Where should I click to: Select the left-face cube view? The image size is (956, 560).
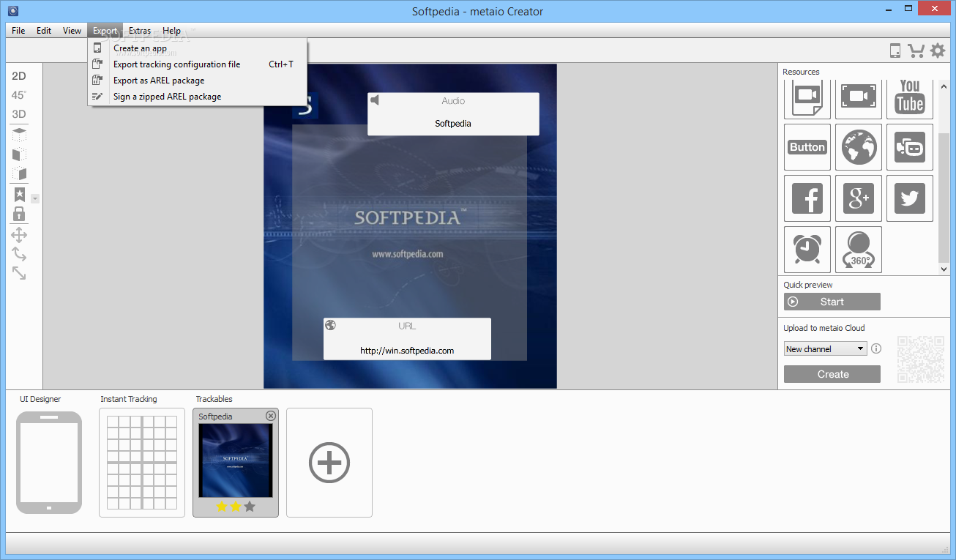click(x=19, y=154)
